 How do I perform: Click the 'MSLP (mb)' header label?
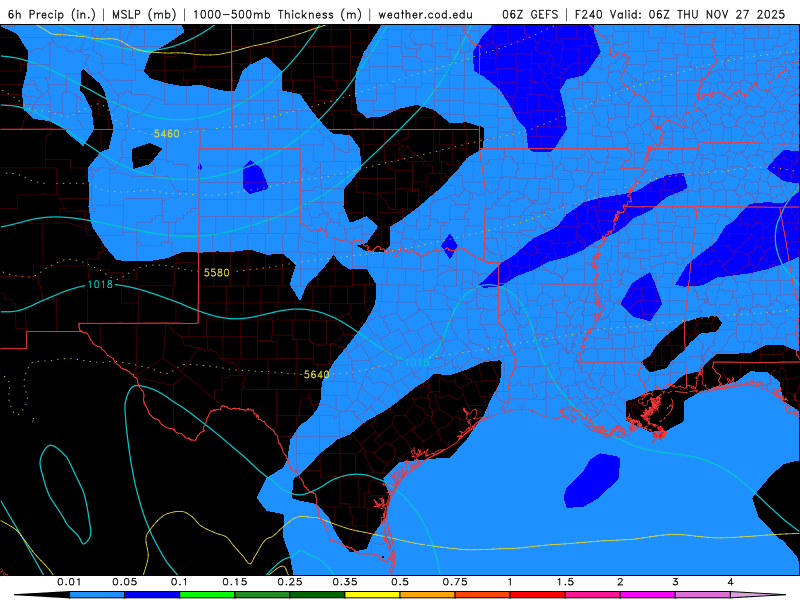point(144,14)
